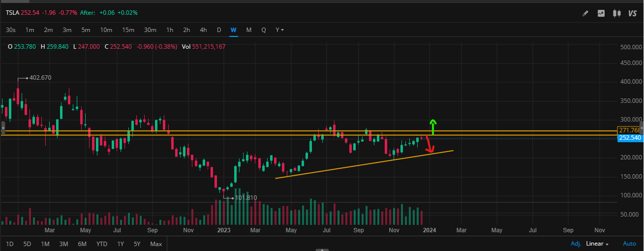Select the 1m interval
Viewport: 644px width, 251px height.
pos(30,29)
